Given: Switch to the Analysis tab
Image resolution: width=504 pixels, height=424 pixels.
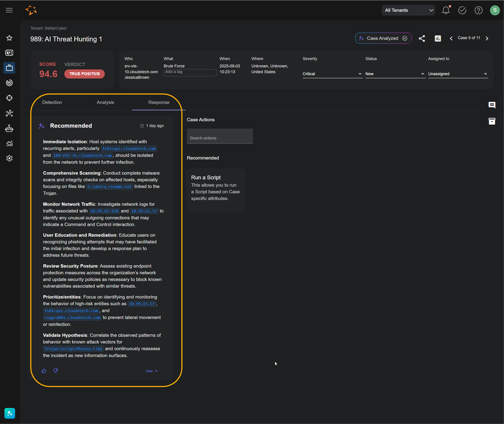Looking at the screenshot, I should 105,102.
